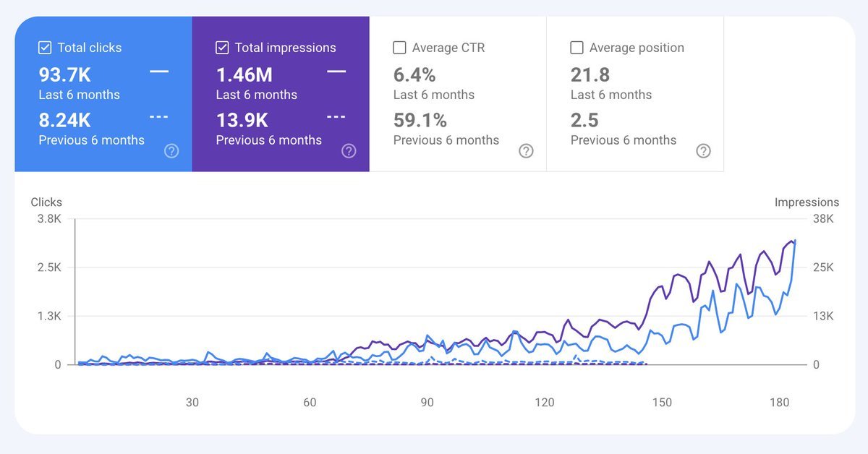
Task: Select the 93.7K total clicks value
Action: (65, 74)
